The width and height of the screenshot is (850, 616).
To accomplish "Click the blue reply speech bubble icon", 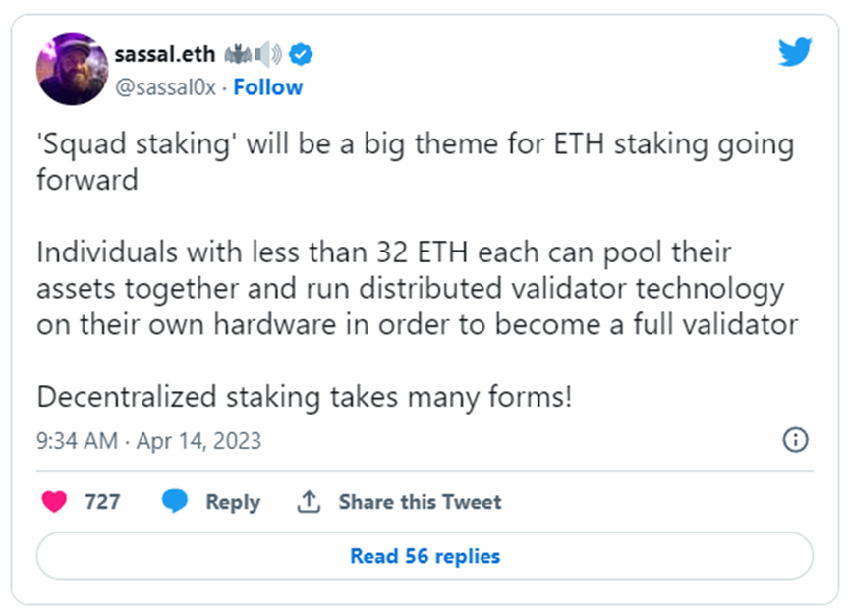I will 175,501.
